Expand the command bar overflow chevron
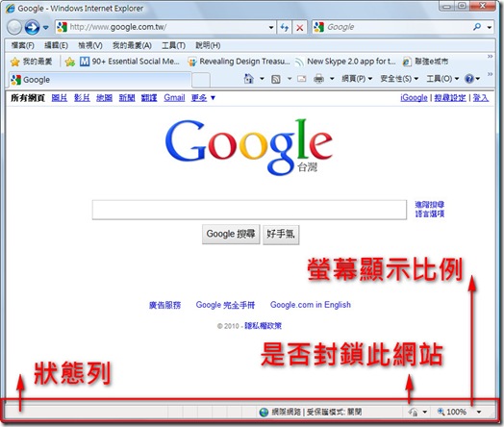The width and height of the screenshot is (504, 427). tap(490, 74)
